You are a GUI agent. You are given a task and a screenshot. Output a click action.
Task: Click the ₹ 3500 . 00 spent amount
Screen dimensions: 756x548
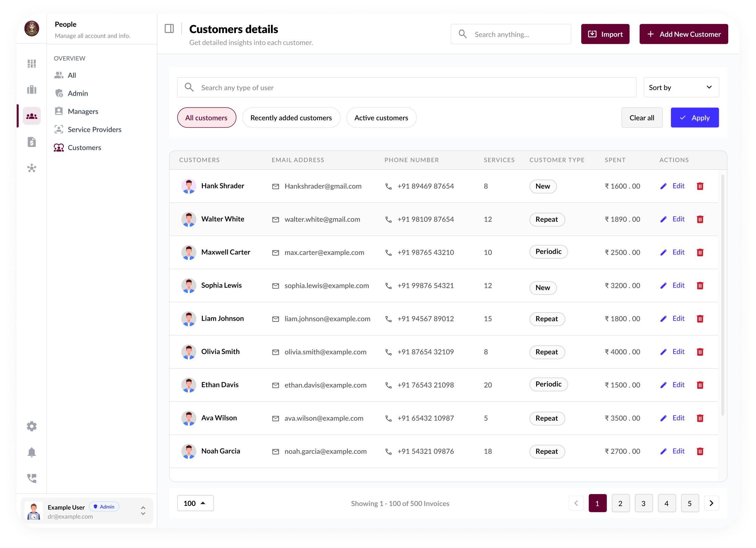pos(622,418)
